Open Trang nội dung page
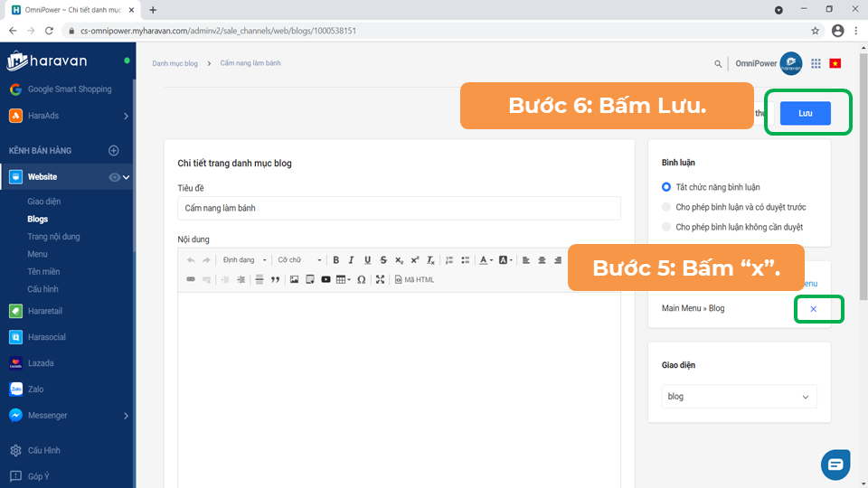This screenshot has width=868, height=488. (x=53, y=236)
